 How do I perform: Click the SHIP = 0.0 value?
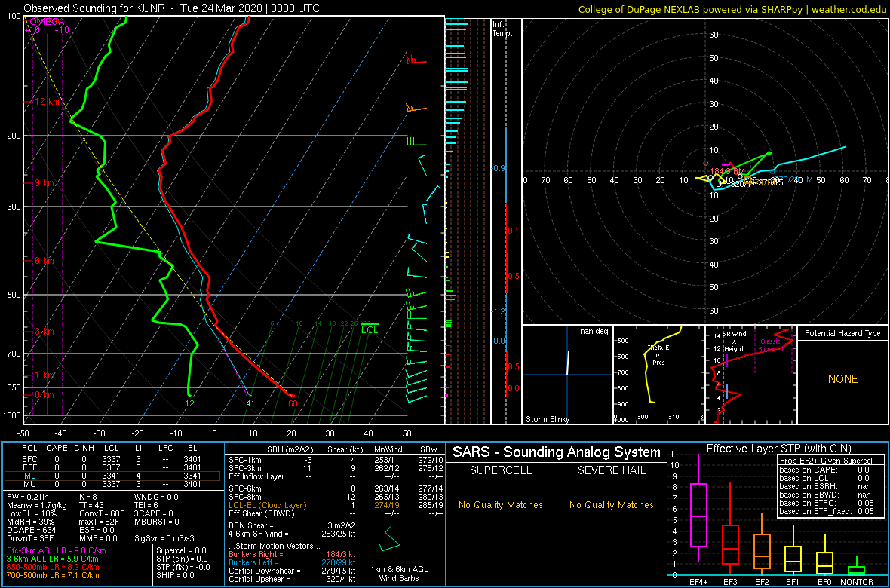(176, 574)
